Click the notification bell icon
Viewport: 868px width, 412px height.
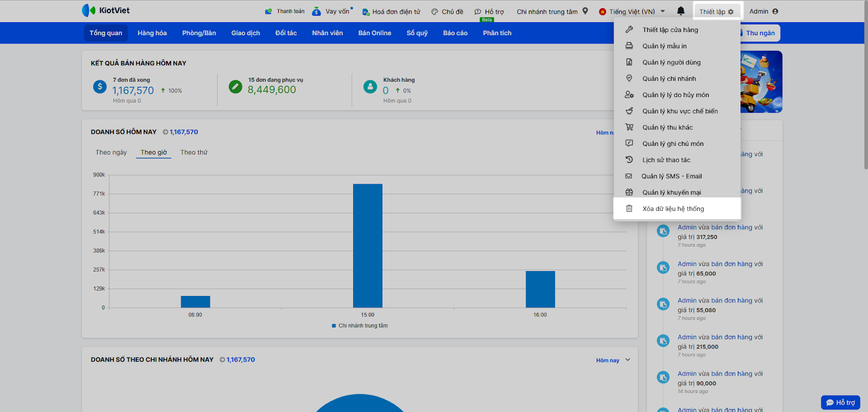click(x=681, y=11)
